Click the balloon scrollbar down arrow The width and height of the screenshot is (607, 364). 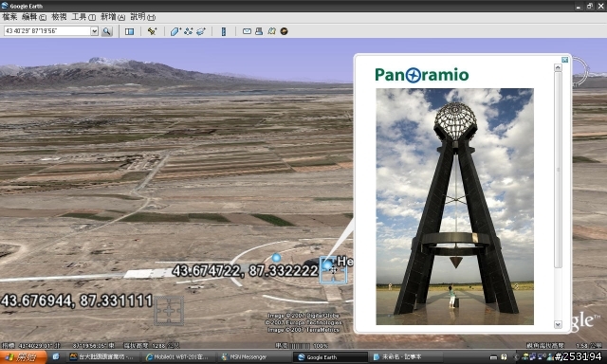point(558,324)
